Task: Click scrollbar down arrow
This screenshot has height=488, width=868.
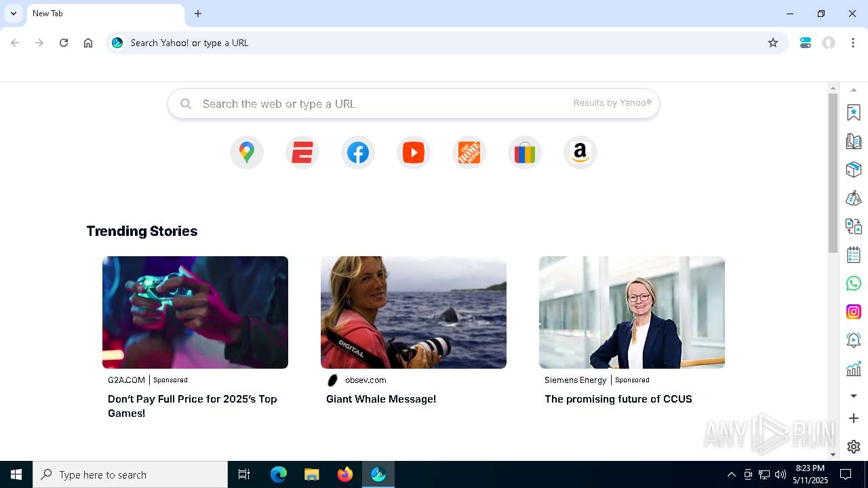Action: (833, 455)
